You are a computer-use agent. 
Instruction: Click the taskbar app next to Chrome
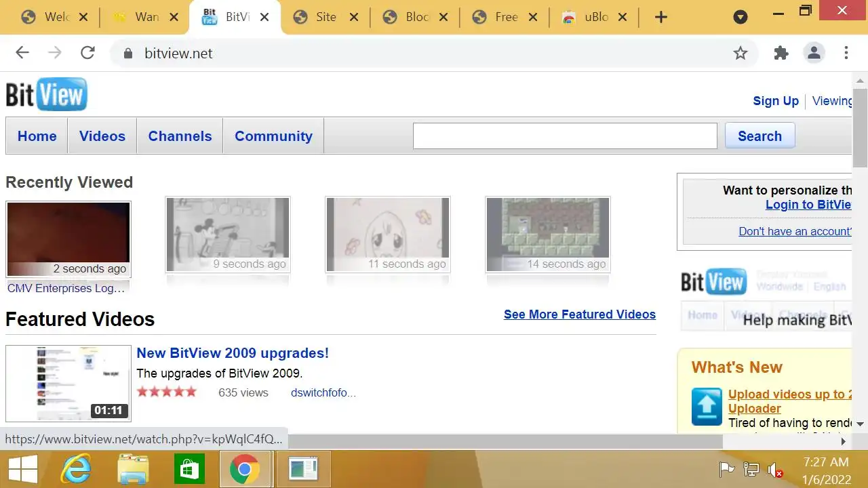(303, 469)
